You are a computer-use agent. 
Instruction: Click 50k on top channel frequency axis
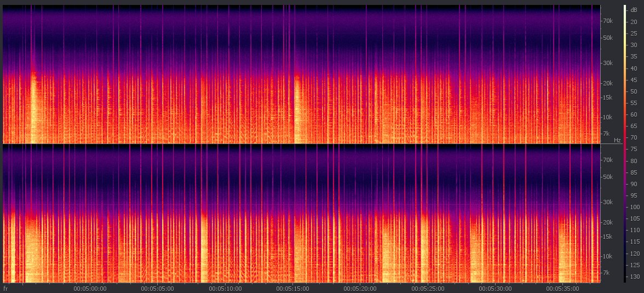tap(608, 38)
